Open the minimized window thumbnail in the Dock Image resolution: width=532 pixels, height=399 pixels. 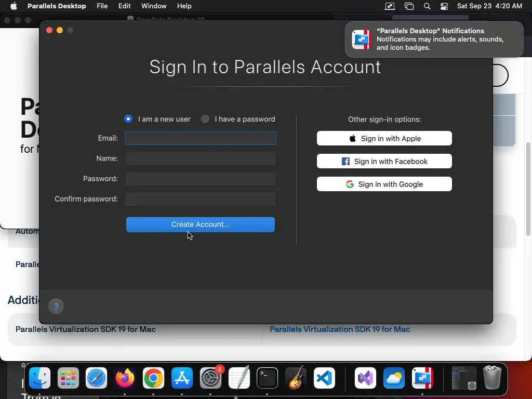464,378
